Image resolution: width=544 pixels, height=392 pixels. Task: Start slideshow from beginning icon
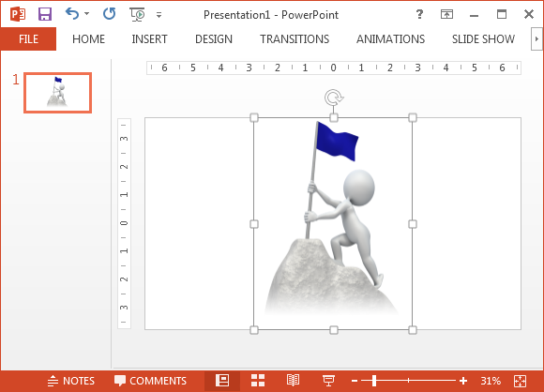pyautogui.click(x=137, y=14)
